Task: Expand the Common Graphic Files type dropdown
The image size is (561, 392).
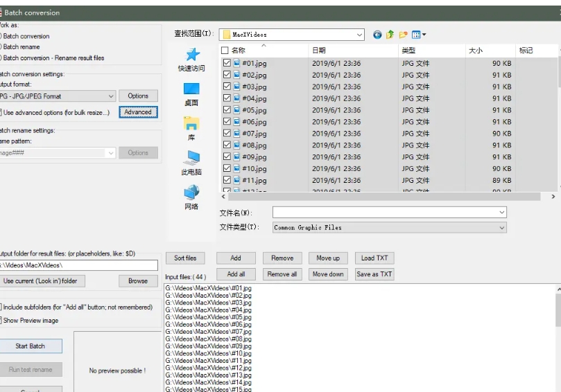Action: (x=501, y=228)
